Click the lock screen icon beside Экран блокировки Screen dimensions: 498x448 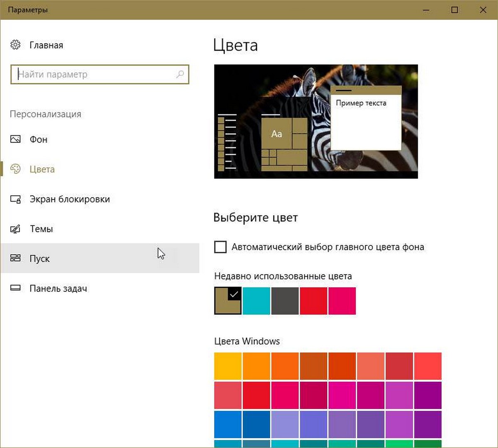(x=15, y=199)
